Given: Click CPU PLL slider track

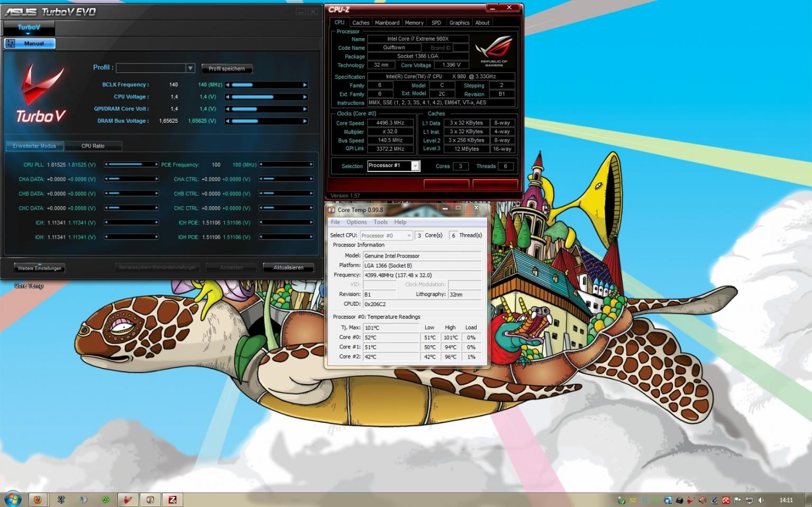Looking at the screenshot, I should click(x=131, y=164).
